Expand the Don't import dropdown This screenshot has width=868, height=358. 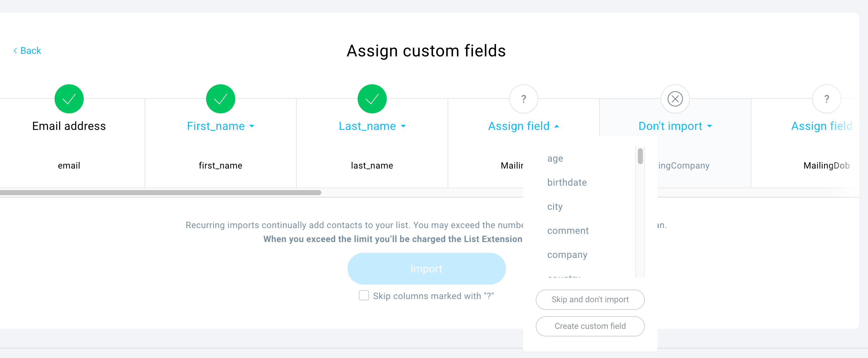675,126
